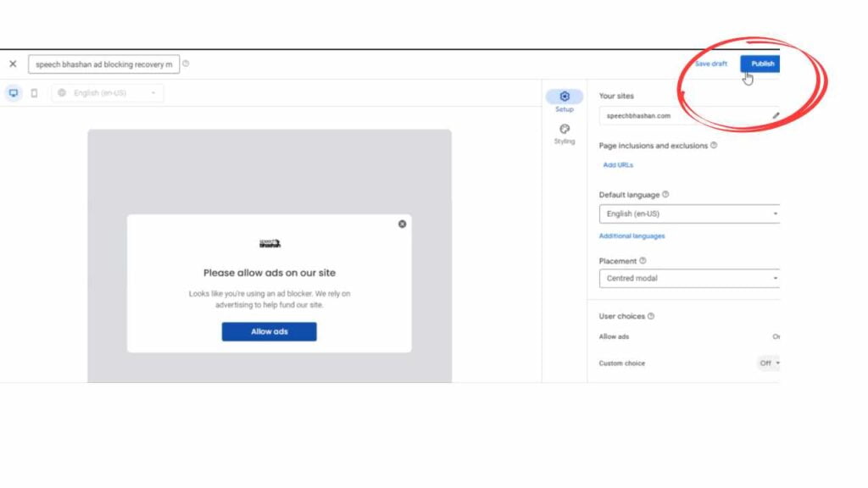This screenshot has width=868, height=488.
Task: Close the message editor with the X icon
Action: point(13,64)
